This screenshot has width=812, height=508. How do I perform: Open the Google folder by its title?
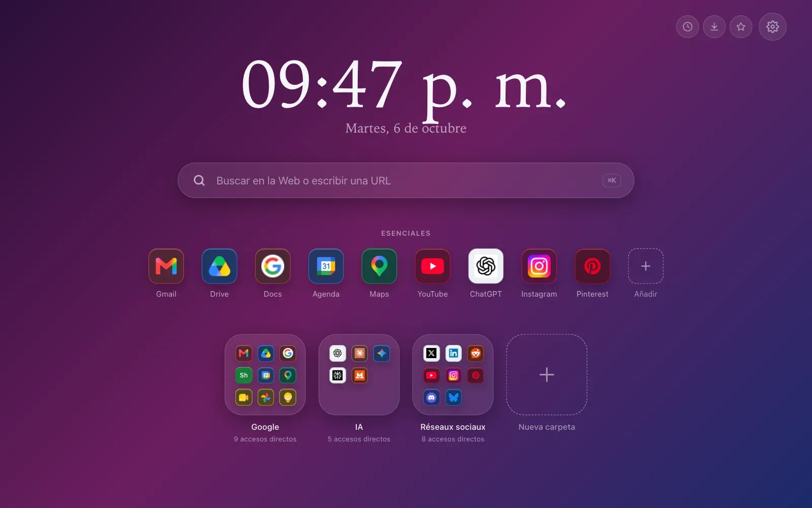[x=265, y=427]
